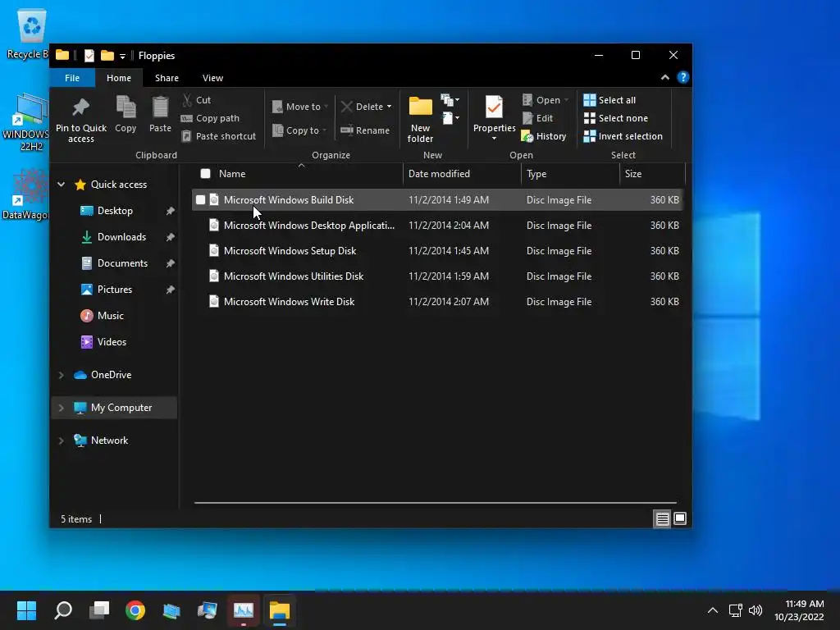Create a New folder
This screenshot has width=840, height=630.
[x=420, y=120]
